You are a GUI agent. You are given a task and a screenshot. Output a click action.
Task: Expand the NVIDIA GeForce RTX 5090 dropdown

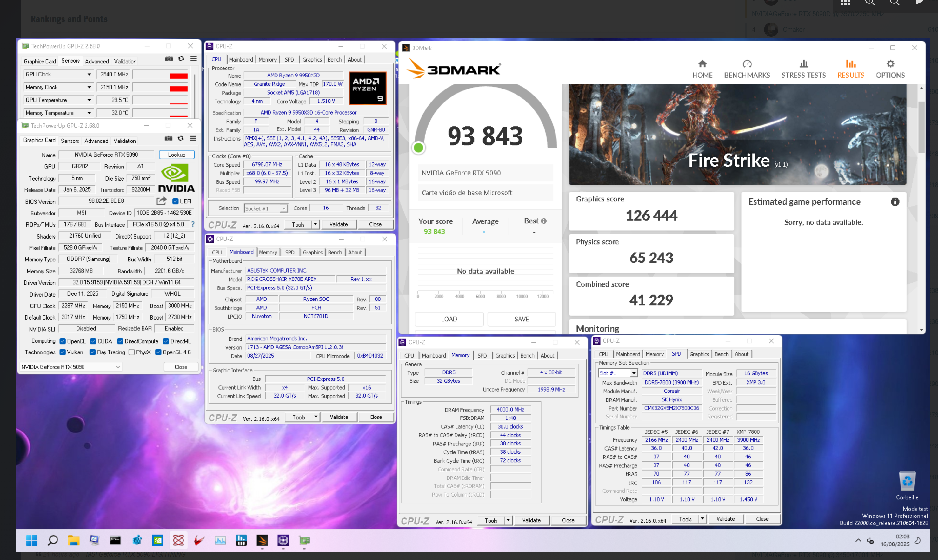(x=118, y=367)
